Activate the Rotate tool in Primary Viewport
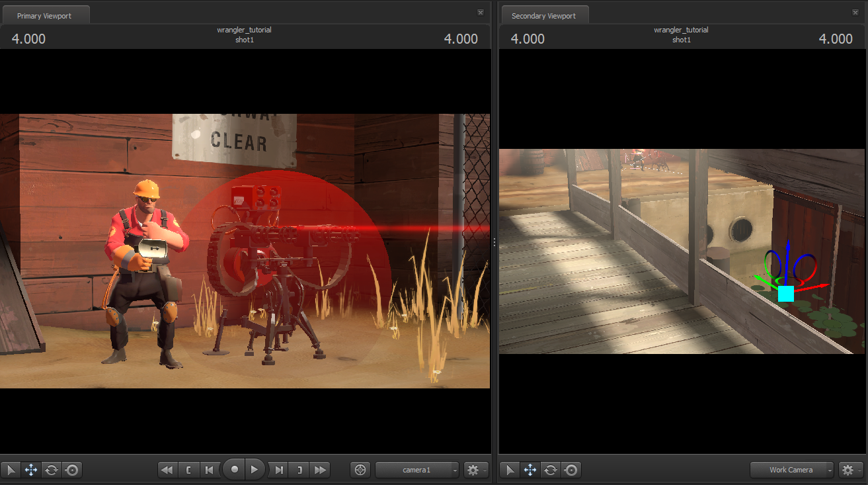868x485 pixels. 51,470
